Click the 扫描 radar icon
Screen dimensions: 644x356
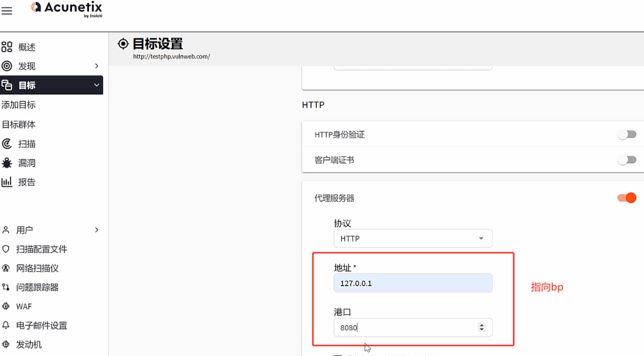click(x=6, y=144)
